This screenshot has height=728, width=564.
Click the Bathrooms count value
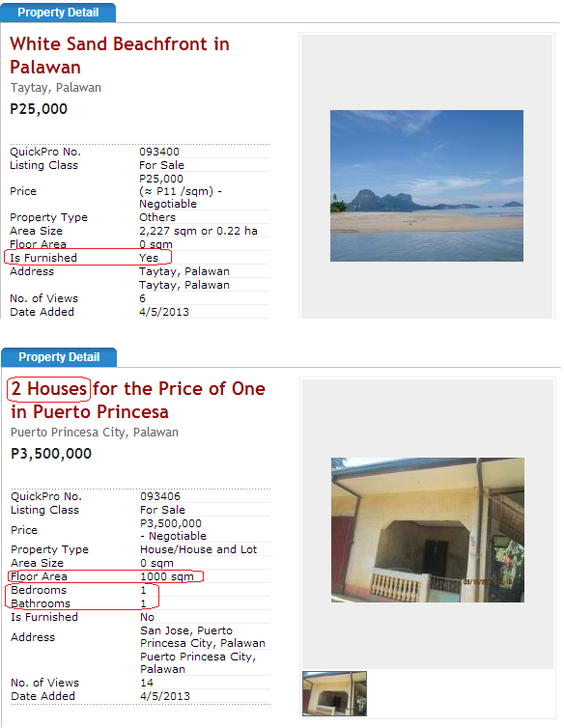(x=144, y=603)
